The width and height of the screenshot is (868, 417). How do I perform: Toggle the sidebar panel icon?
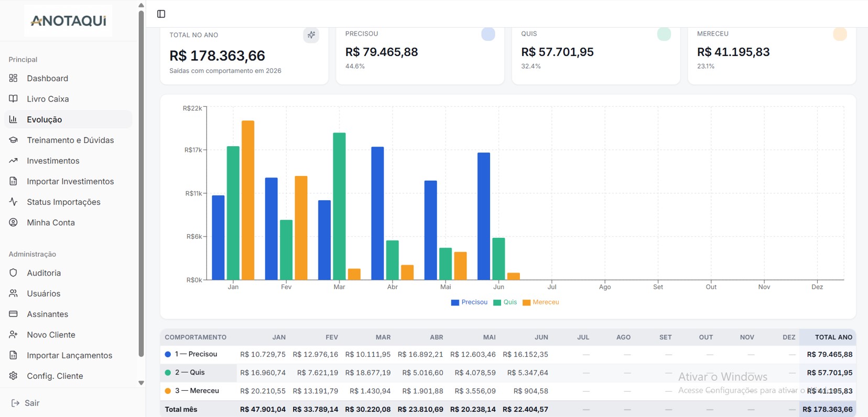coord(161,14)
